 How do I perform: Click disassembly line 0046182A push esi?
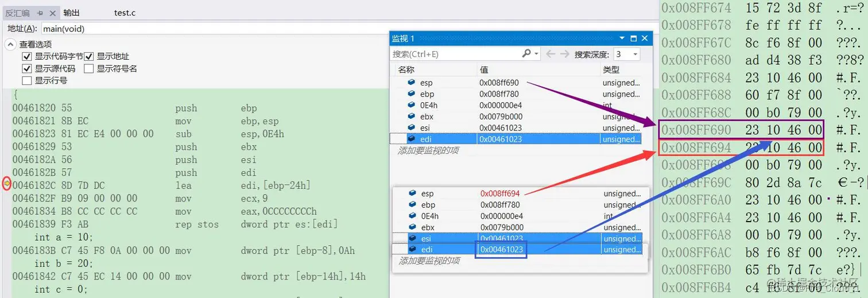pos(135,160)
